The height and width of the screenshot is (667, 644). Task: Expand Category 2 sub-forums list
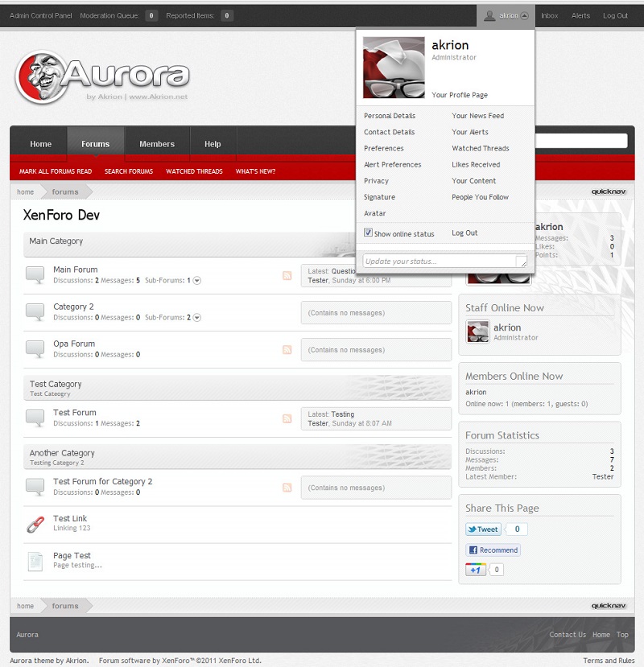pyautogui.click(x=196, y=317)
